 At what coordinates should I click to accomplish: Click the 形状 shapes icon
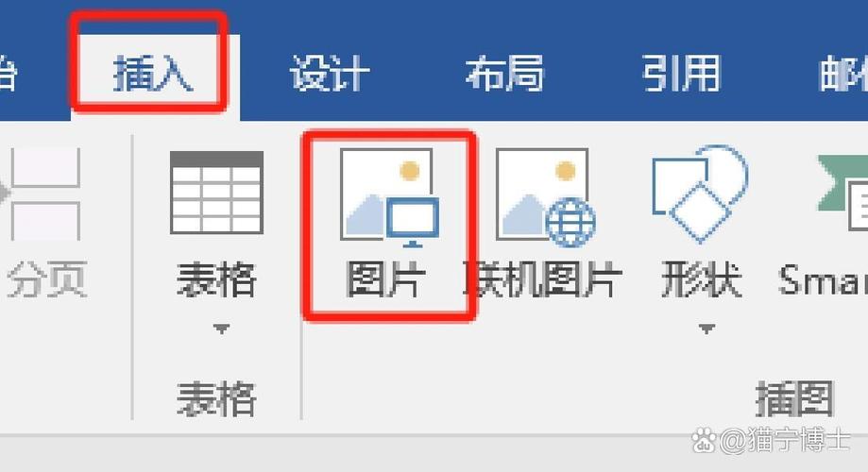(701, 194)
